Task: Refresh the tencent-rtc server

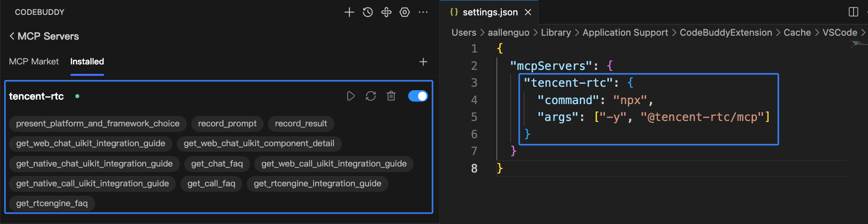Action: [x=371, y=96]
